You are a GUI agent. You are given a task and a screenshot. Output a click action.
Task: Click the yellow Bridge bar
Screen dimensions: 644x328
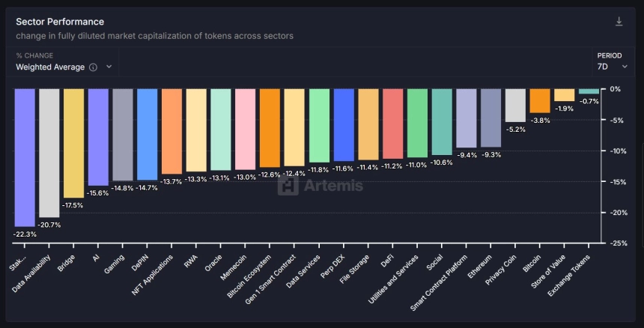click(x=74, y=143)
